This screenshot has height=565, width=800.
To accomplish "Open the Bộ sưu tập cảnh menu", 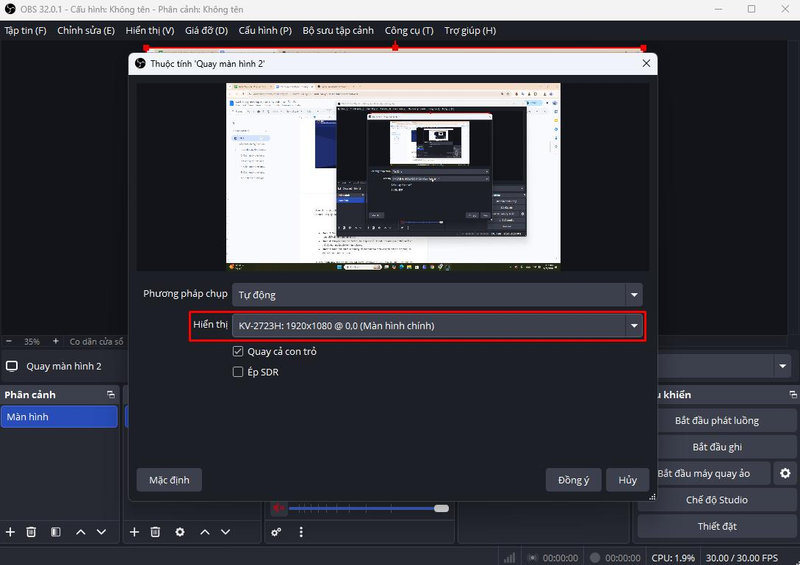I will click(x=338, y=31).
